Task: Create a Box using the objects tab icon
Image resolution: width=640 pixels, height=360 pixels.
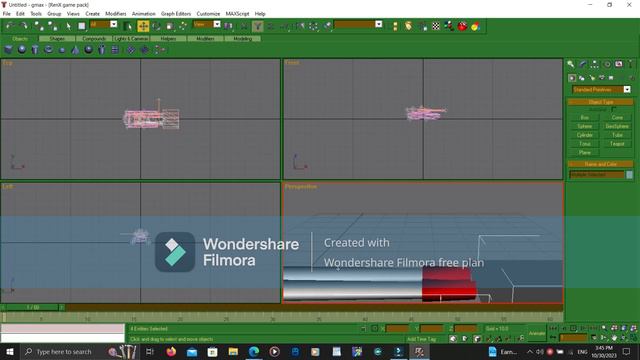Action: (x=9, y=50)
